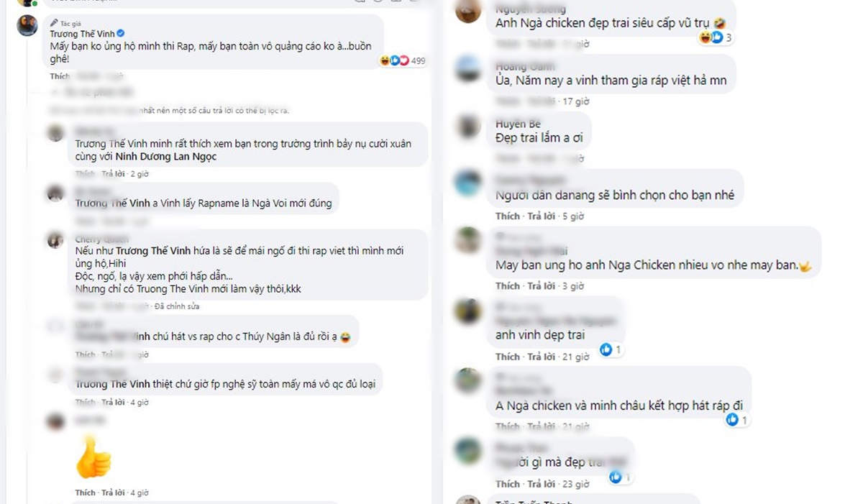Reply to the "Người dân danang" comment
This screenshot has width=863, height=504.
pos(542,216)
